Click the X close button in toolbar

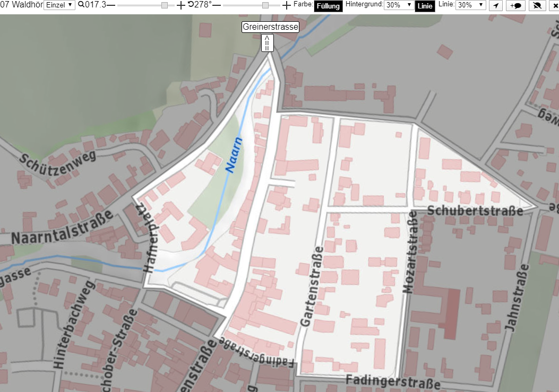(x=554, y=5)
